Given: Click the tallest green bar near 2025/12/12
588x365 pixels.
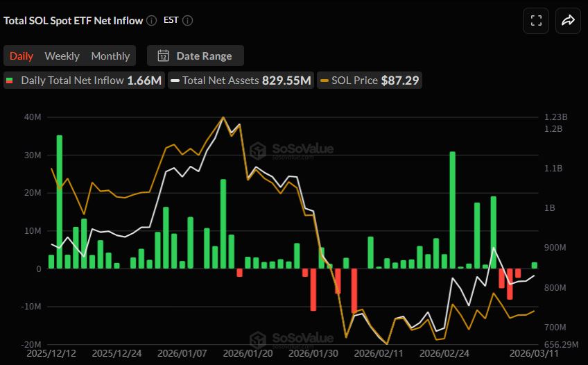Looking at the screenshot, I should click(x=59, y=201).
